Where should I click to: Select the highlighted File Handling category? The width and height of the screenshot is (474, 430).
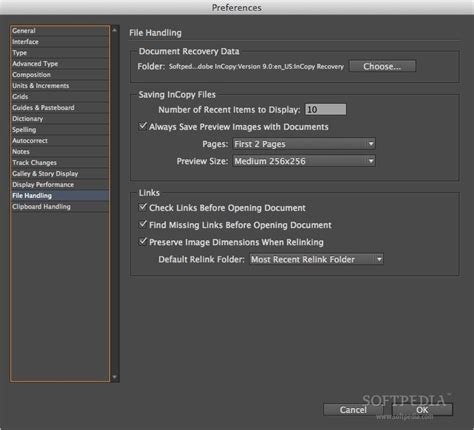(x=60, y=196)
